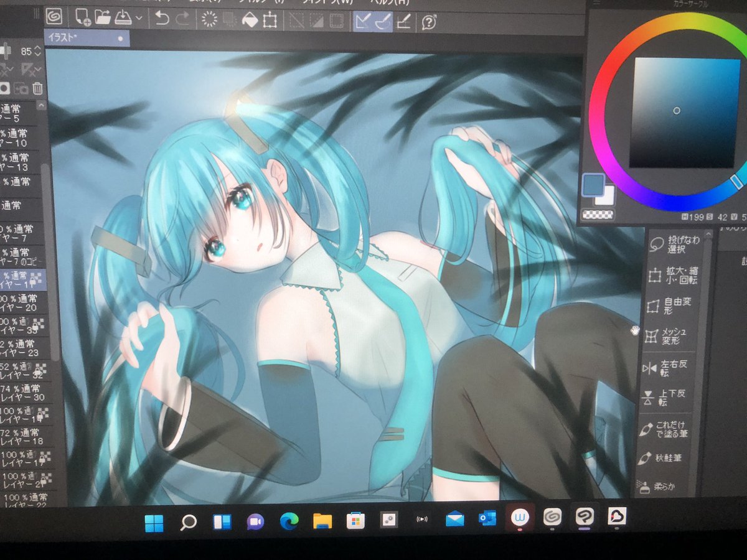This screenshot has width=747, height=560.
Task: Click the opacity stepper arrows beside 85
Action: coord(39,51)
